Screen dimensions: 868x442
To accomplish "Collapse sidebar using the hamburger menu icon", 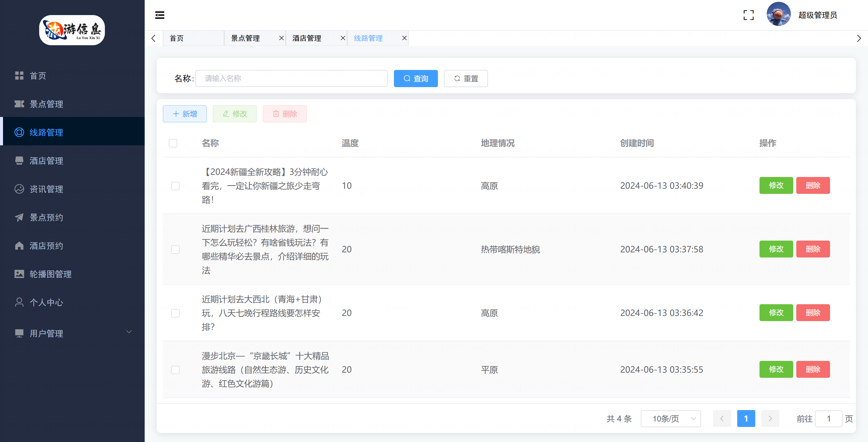I will [x=159, y=15].
